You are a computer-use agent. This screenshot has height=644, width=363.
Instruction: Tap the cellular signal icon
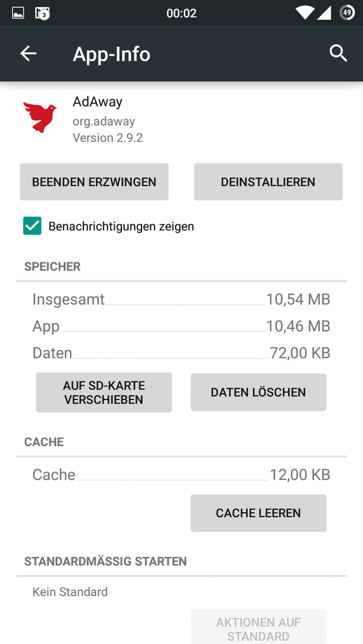point(324,13)
